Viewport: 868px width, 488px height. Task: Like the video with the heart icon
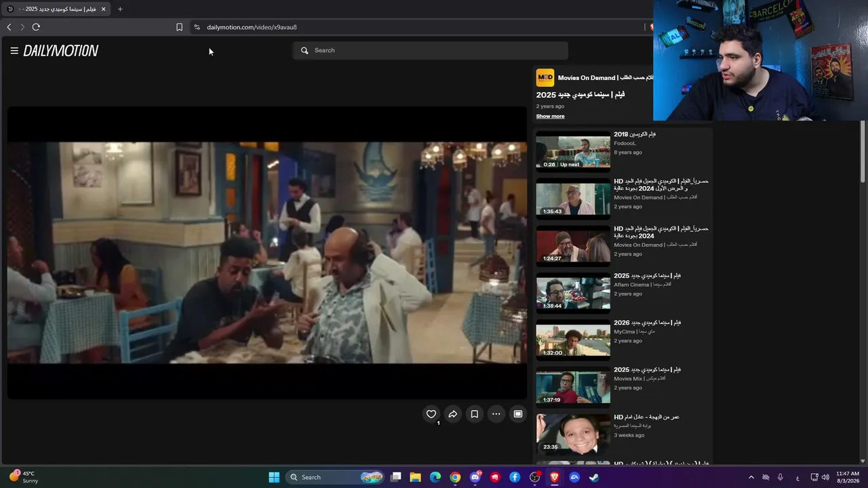431,414
